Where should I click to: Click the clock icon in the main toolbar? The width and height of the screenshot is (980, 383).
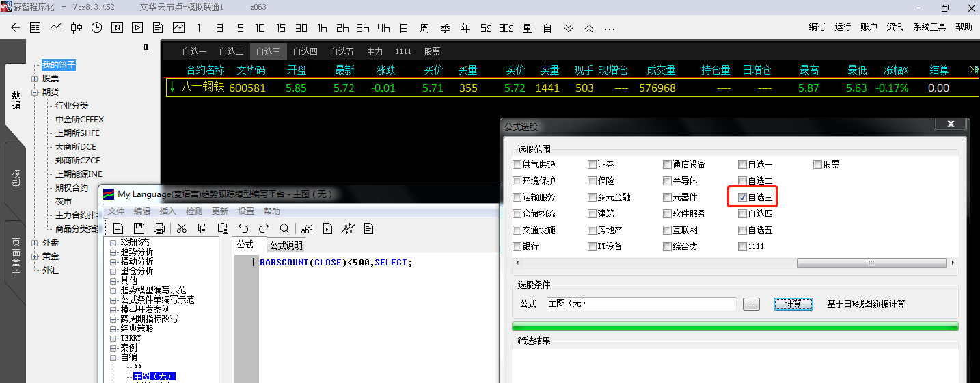tap(96, 28)
